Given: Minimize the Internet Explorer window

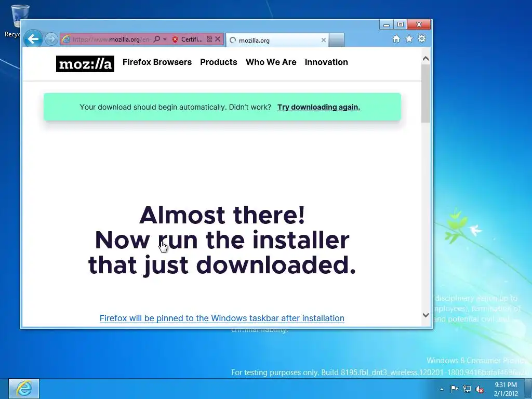Looking at the screenshot, I should (x=386, y=24).
